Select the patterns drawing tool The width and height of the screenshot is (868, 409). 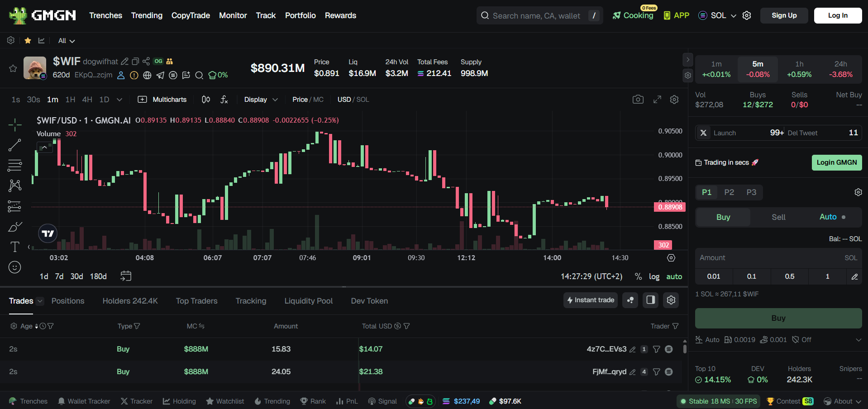(x=14, y=185)
